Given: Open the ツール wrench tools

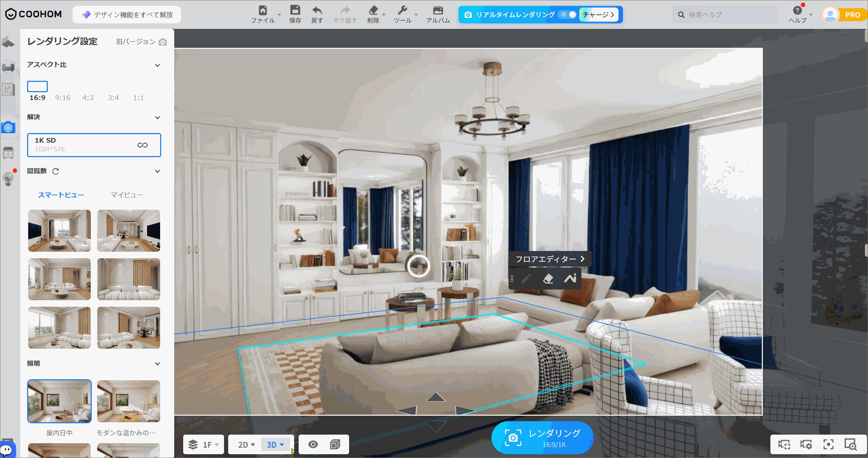Looking at the screenshot, I should pos(402,10).
